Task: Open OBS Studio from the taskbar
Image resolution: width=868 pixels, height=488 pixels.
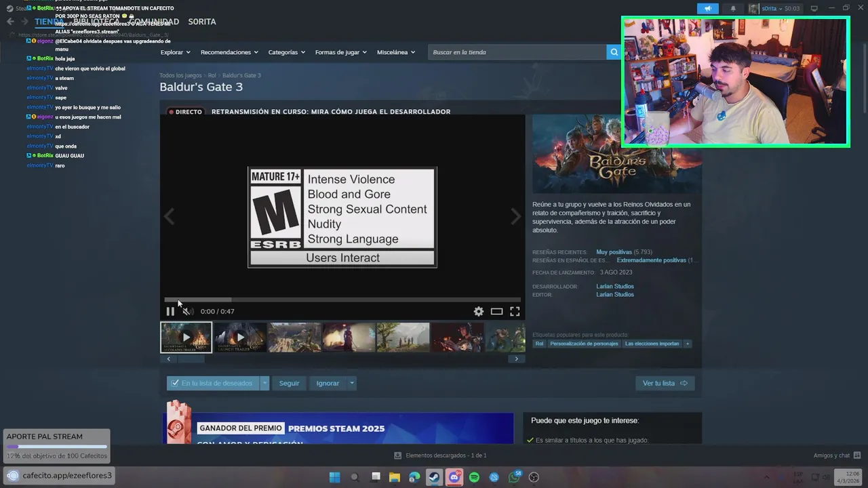Action: point(534,477)
